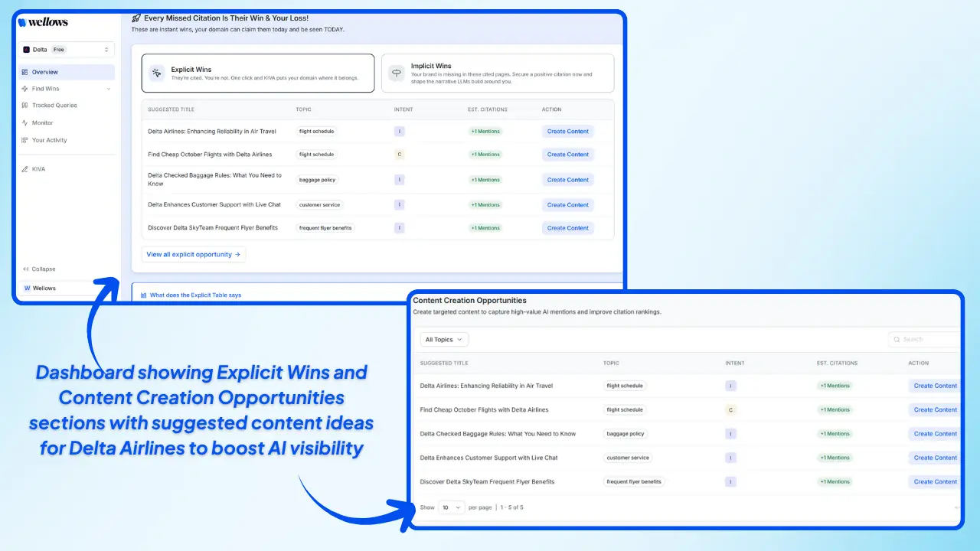Open the Tracked Queries sidebar icon
The image size is (980, 551).
[25, 106]
